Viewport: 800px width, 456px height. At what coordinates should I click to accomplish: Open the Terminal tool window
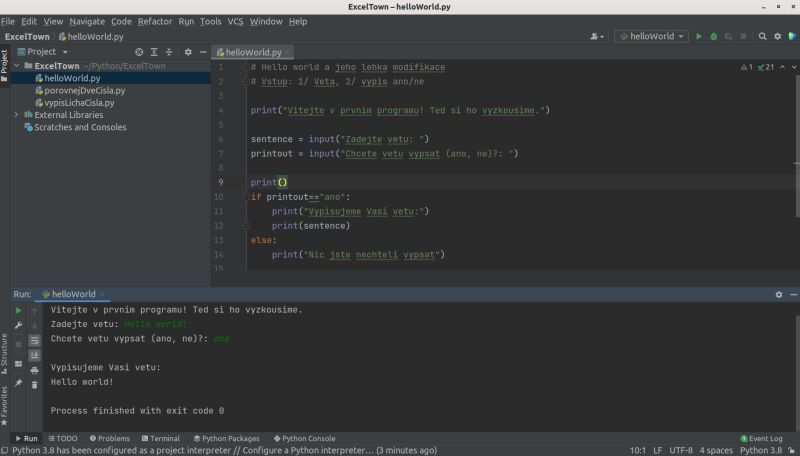coord(161,439)
